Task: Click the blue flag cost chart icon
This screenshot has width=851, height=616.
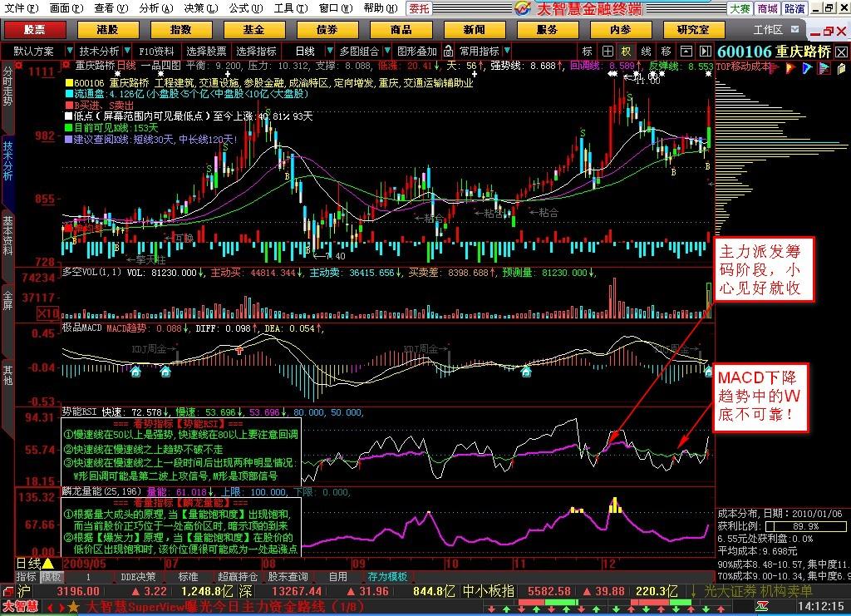Action: [x=808, y=68]
